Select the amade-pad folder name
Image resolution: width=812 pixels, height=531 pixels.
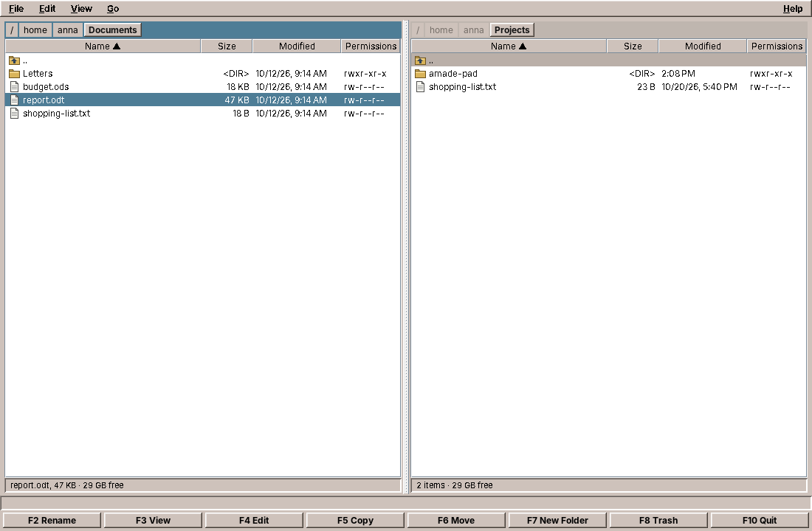453,74
